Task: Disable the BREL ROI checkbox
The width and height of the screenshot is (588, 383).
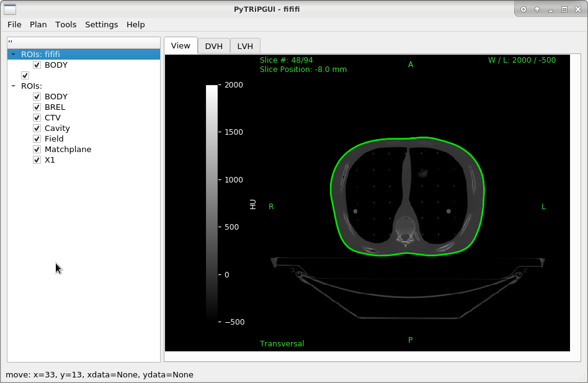Action: (37, 107)
